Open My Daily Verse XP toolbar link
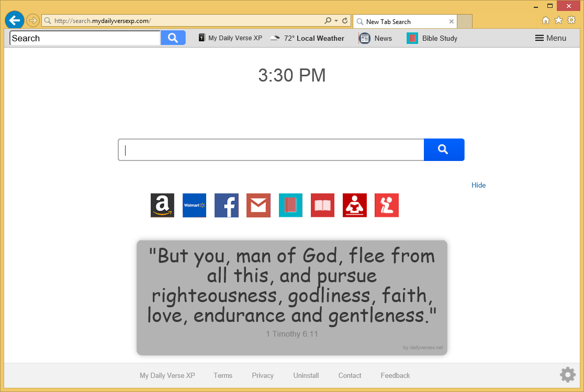The image size is (584, 392). [x=230, y=38]
